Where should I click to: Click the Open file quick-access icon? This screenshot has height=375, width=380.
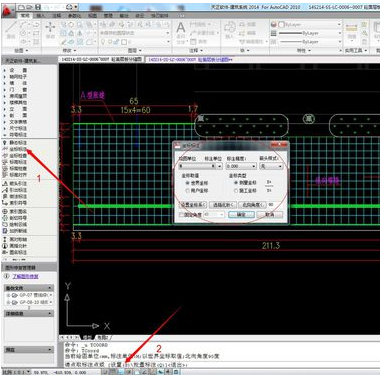point(29,7)
